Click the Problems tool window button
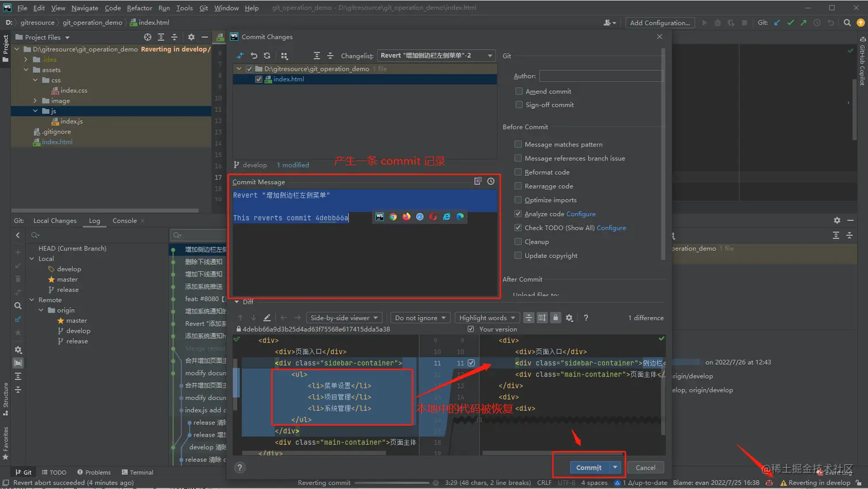Viewport: 868px width, 489px height. pyautogui.click(x=94, y=472)
